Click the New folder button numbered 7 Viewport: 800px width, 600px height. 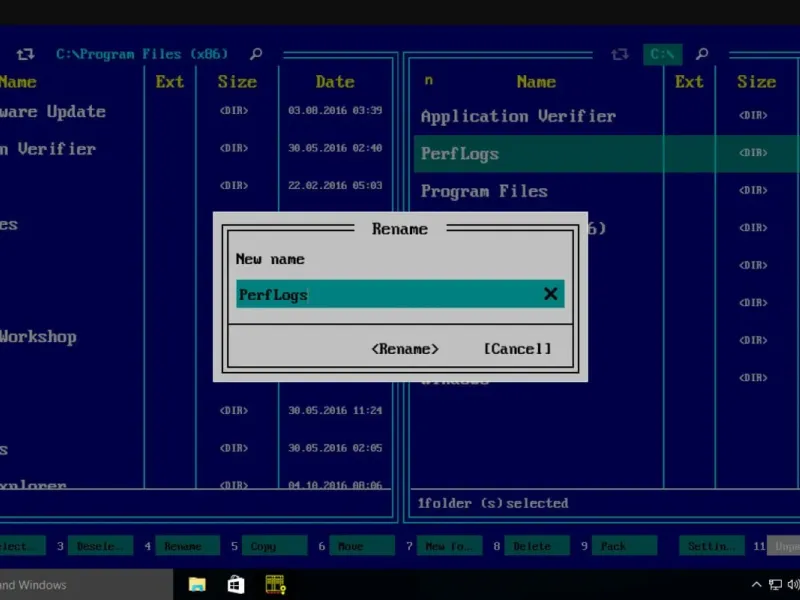(449, 546)
